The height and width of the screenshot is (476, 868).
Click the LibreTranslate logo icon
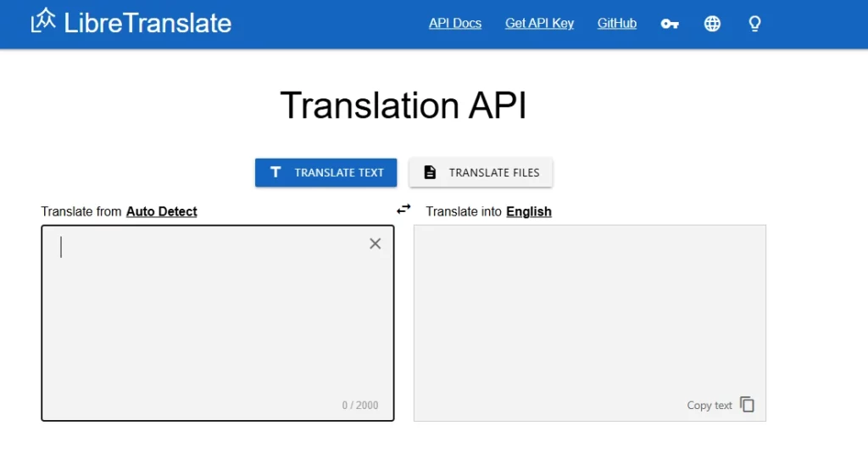43,20
